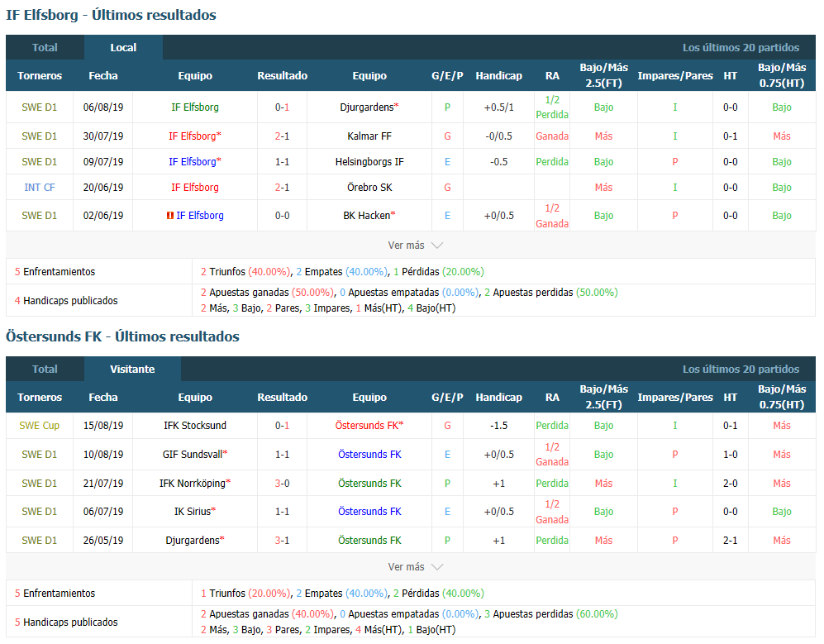Click Los últimos 20 partidos in Östersunds header
Image resolution: width=824 pixels, height=644 pixels.
tap(741, 370)
